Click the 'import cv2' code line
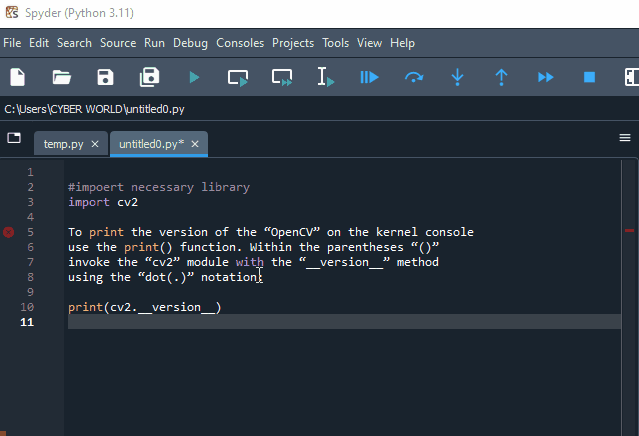 (x=103, y=202)
